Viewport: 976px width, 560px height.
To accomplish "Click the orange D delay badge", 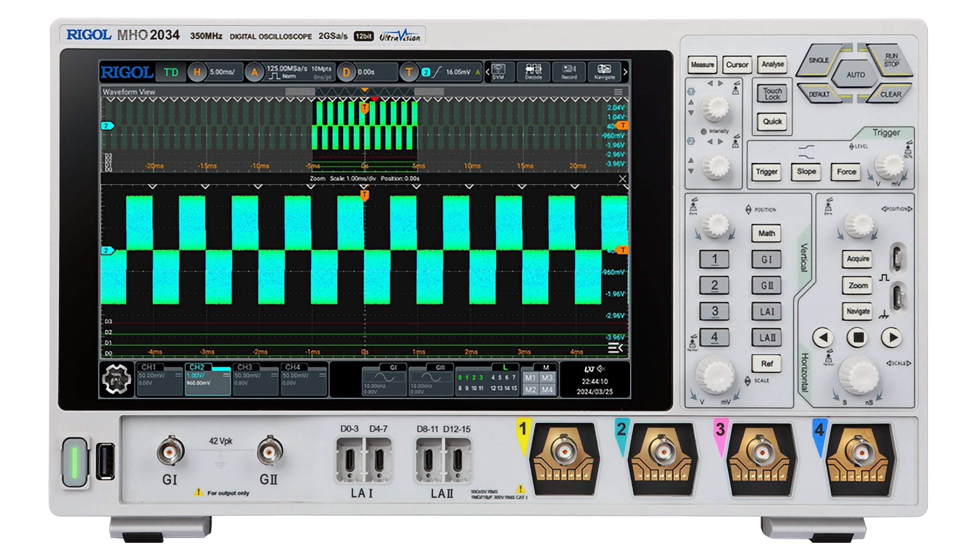I will pyautogui.click(x=346, y=72).
